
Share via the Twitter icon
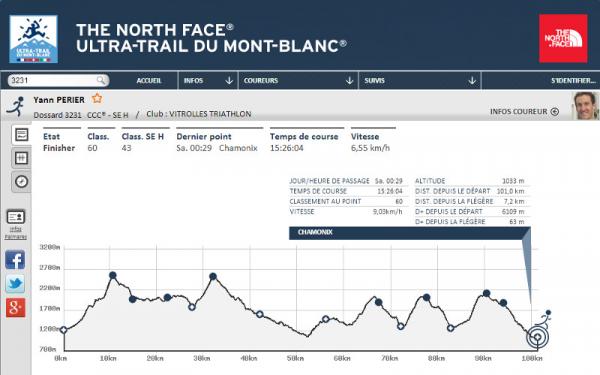pos(15,284)
